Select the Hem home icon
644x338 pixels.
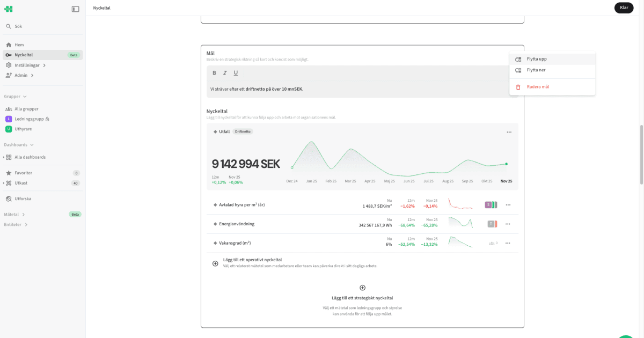pyautogui.click(x=9, y=45)
